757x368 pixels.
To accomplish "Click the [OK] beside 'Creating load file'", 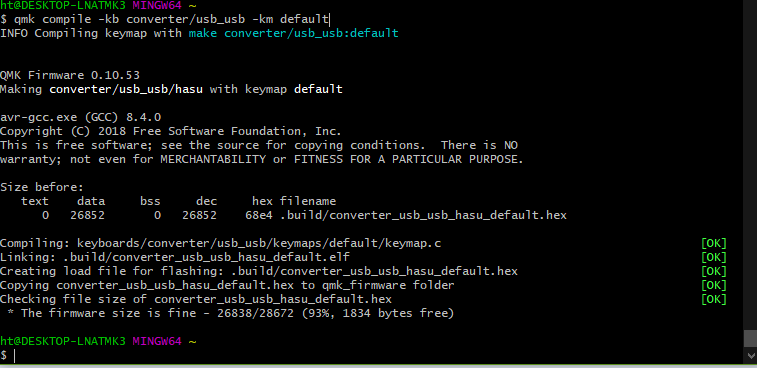I will click(714, 271).
